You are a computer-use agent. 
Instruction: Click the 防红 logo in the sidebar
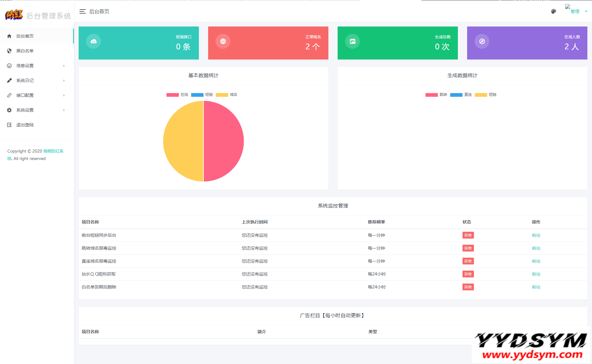point(14,14)
